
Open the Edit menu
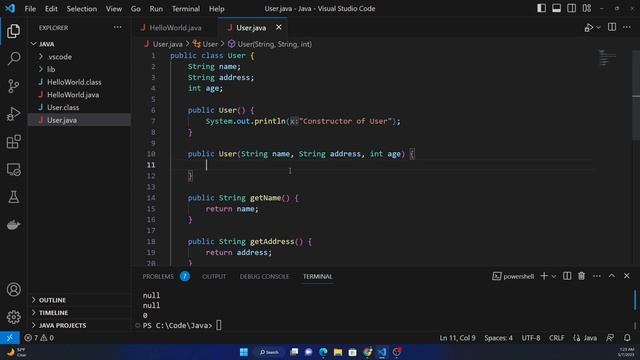pos(51,9)
